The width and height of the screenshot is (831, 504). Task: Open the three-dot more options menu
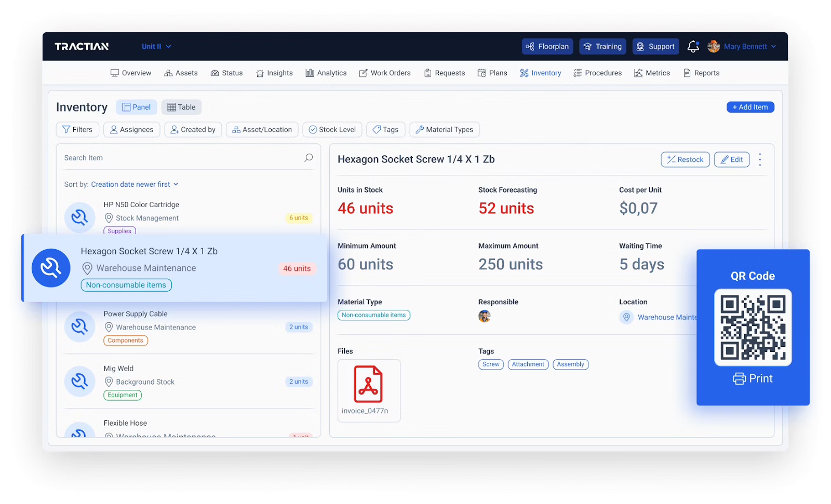coord(760,160)
